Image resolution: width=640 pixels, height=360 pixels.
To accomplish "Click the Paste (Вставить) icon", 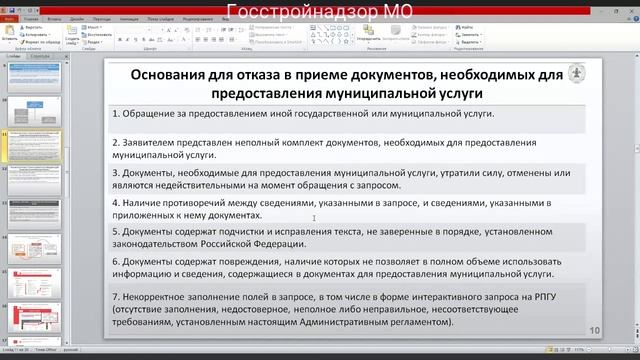I will 9,31.
